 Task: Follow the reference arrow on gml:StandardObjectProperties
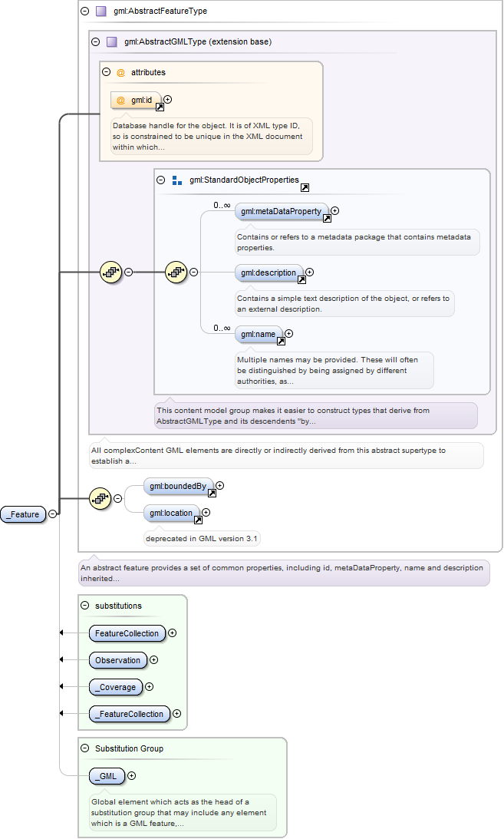[305, 188]
